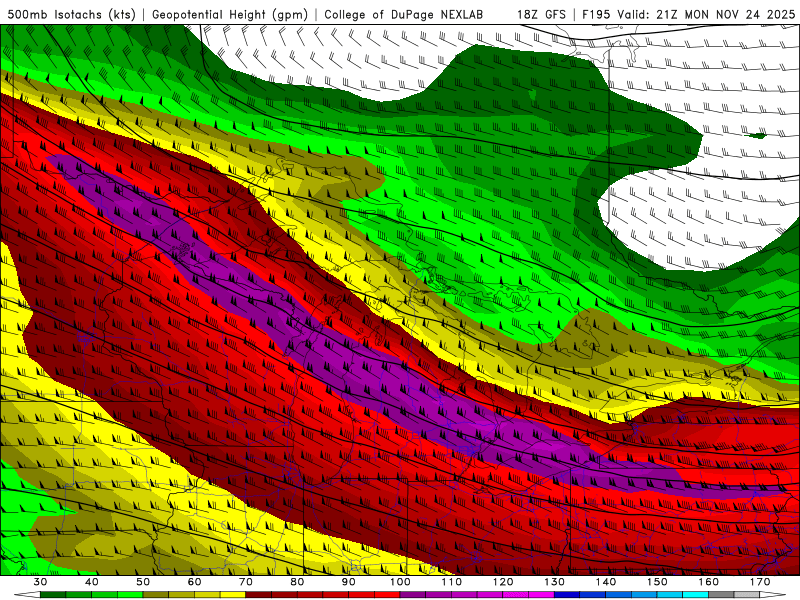Click the legend value '40'
The width and height of the screenshot is (800, 600).
tap(92, 582)
